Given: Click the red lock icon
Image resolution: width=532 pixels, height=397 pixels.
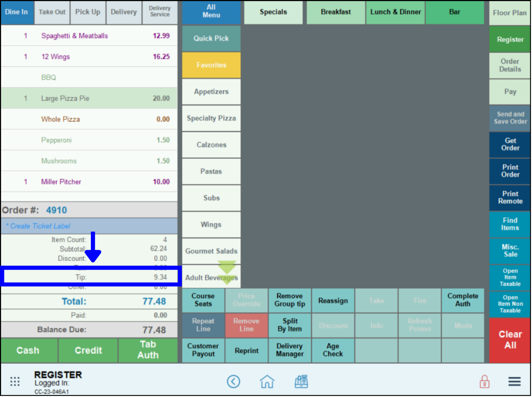Looking at the screenshot, I should click(x=484, y=382).
